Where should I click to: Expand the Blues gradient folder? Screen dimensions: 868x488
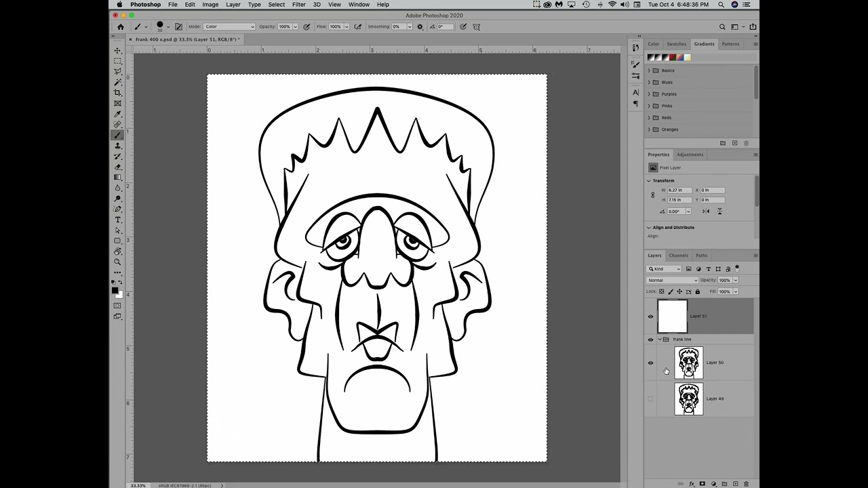point(649,82)
